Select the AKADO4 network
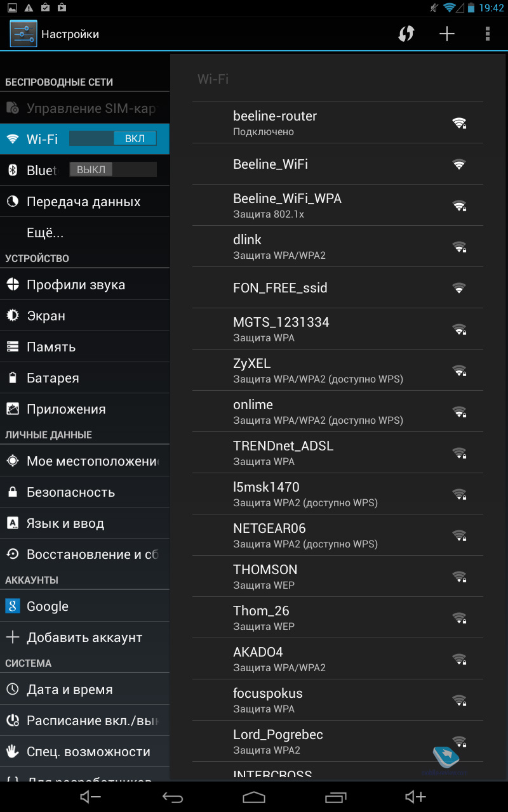 (x=338, y=658)
